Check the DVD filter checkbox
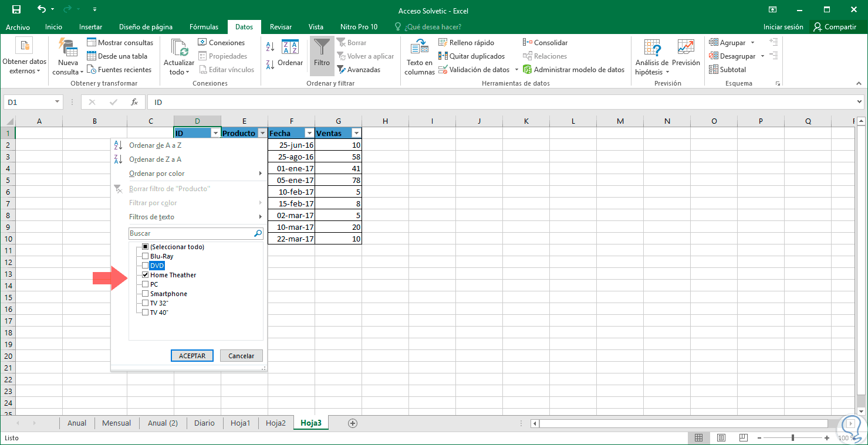 (145, 266)
